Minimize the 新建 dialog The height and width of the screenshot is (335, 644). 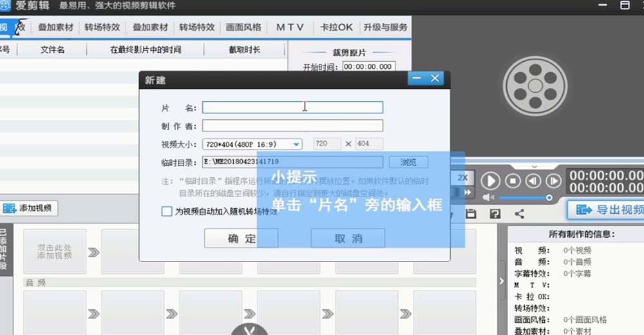(x=417, y=78)
